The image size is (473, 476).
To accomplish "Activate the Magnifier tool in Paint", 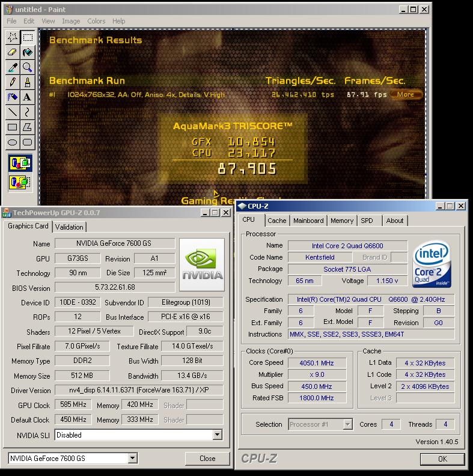I will tap(28, 67).
